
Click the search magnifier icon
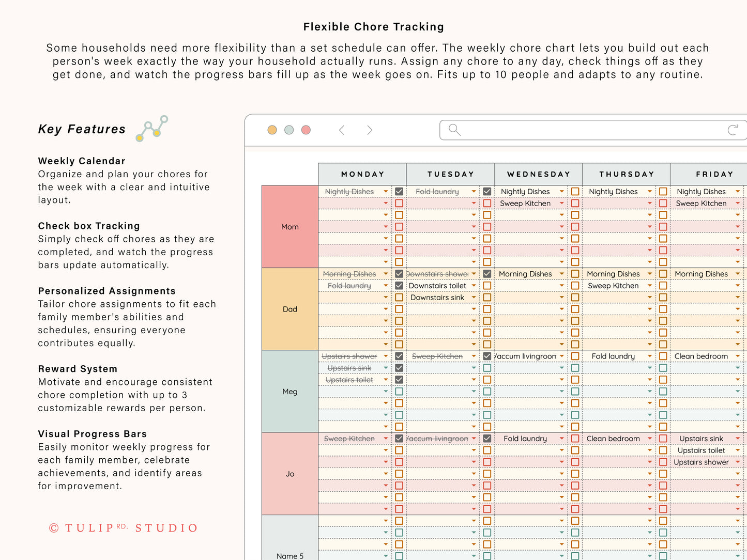coord(454,130)
